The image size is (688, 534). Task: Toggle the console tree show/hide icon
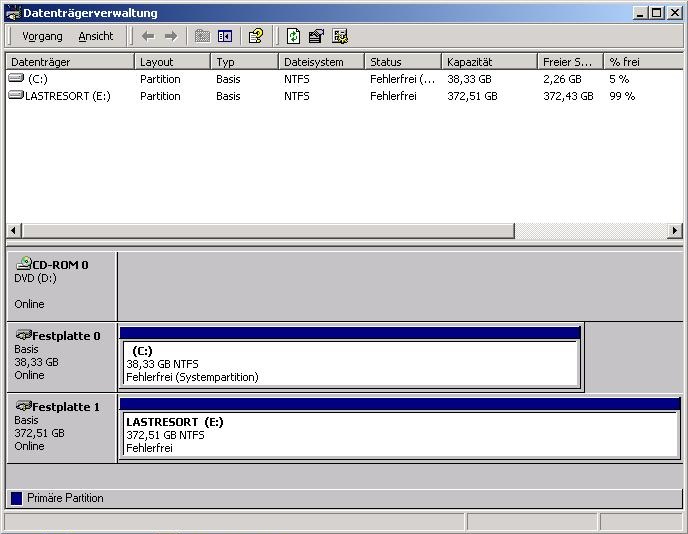pyautogui.click(x=225, y=36)
